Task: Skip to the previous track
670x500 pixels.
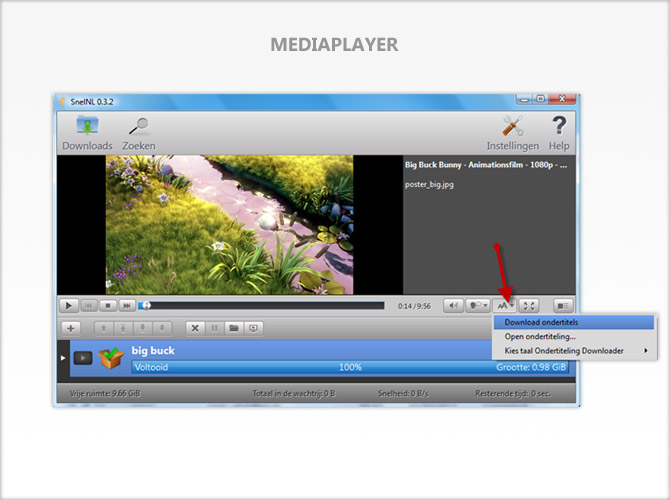Action: point(88,306)
